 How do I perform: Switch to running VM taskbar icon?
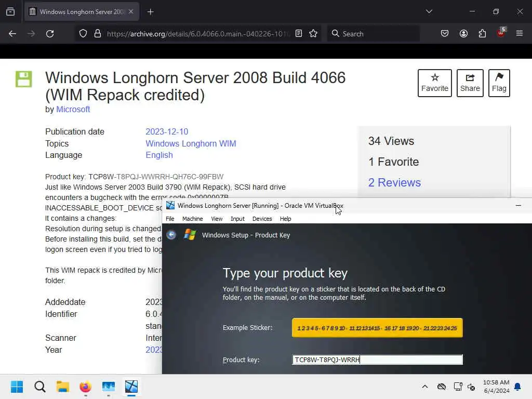131,387
